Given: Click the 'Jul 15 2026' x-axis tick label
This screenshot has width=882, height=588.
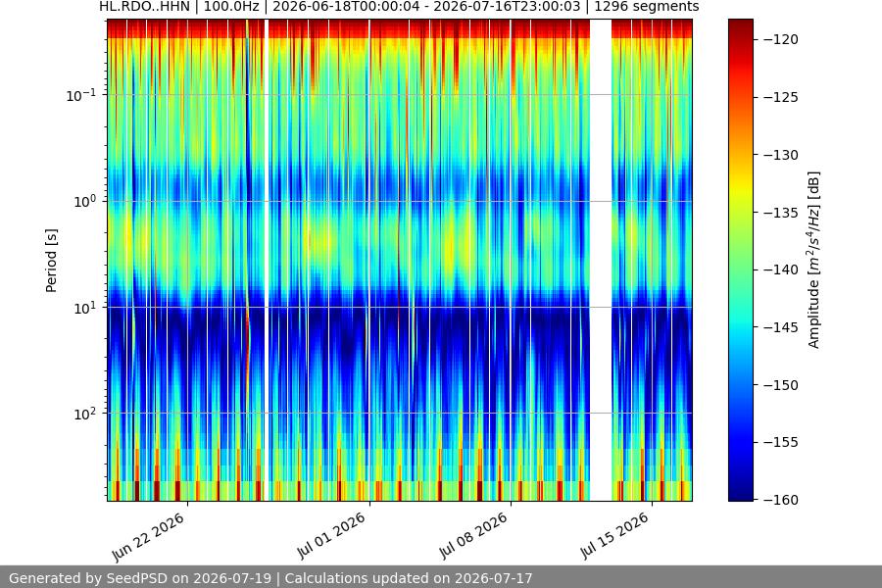Looking at the screenshot, I should 614,536.
